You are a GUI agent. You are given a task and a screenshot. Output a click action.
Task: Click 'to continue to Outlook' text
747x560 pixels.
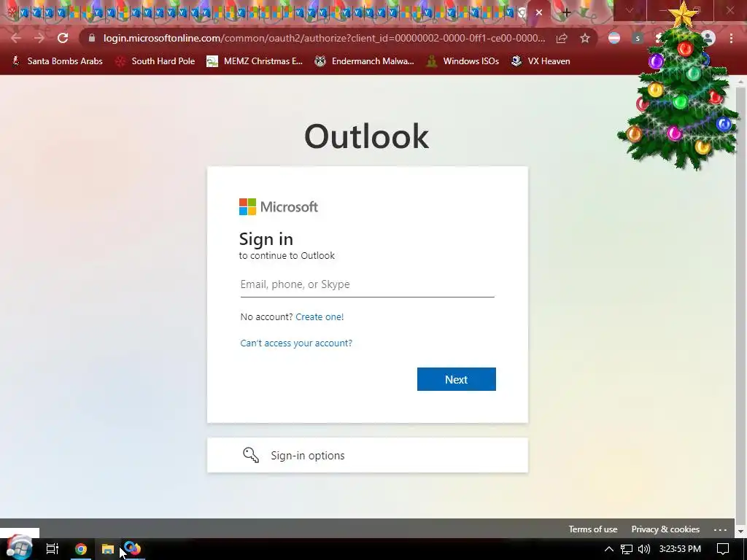[x=287, y=256]
